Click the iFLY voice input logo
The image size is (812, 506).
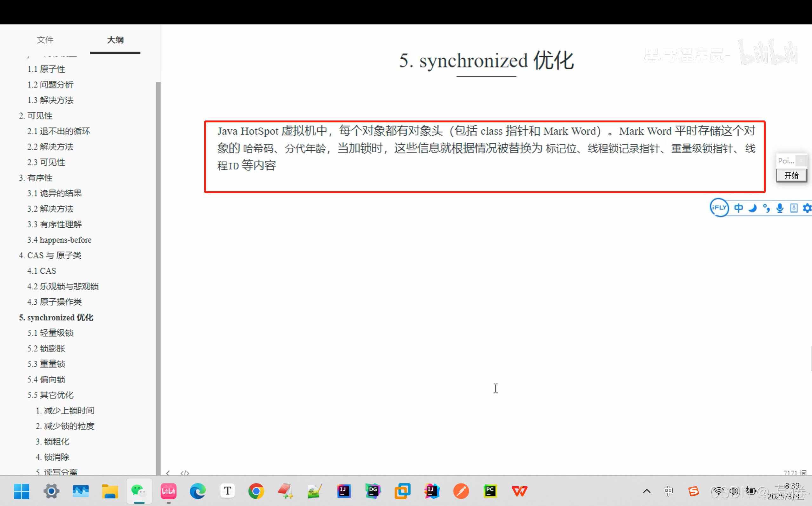coord(719,208)
